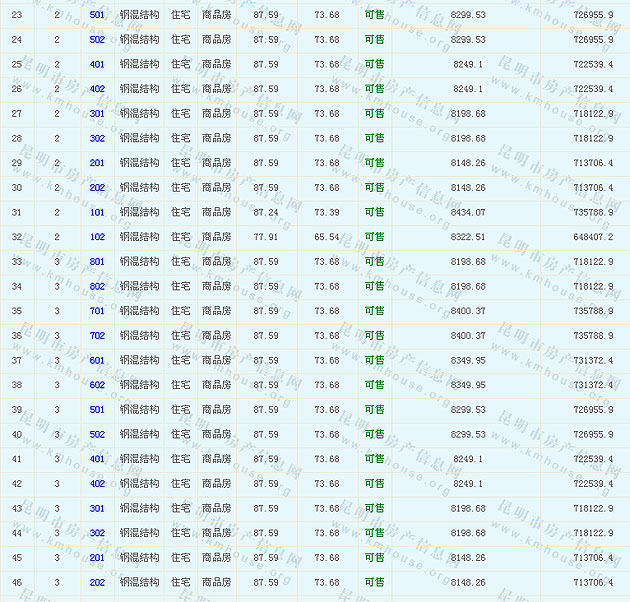Open room 401 link in row 25
The height and width of the screenshot is (602, 630).
97,64
